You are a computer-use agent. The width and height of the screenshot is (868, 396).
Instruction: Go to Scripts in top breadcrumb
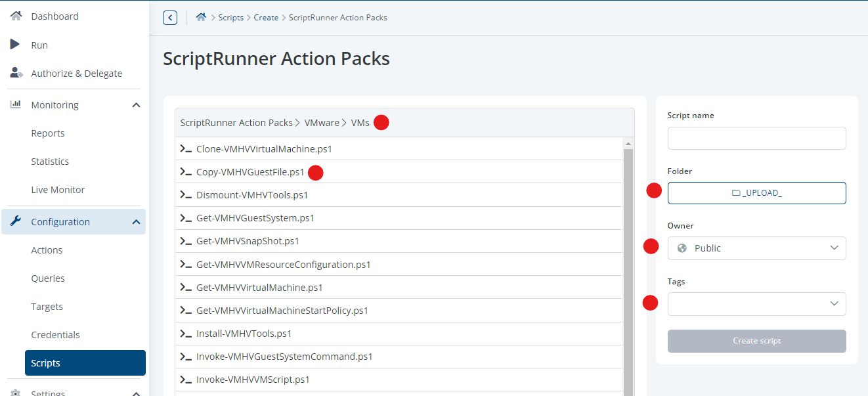click(230, 18)
